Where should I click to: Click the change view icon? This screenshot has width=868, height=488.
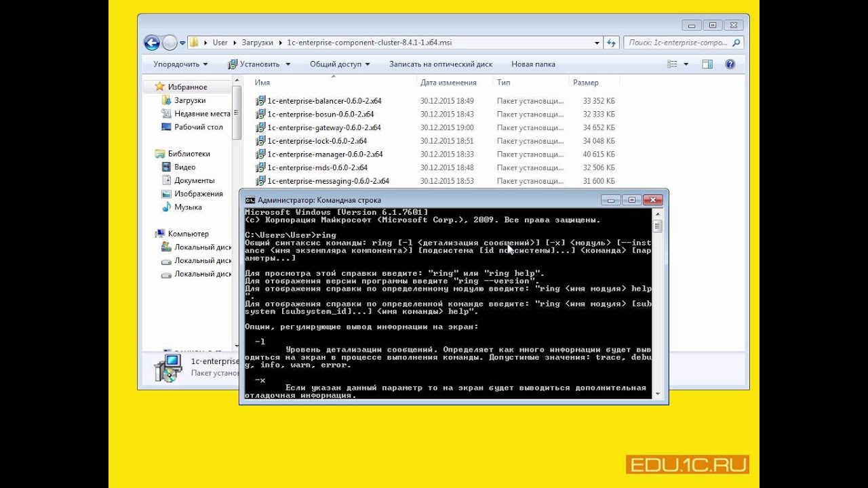point(672,64)
